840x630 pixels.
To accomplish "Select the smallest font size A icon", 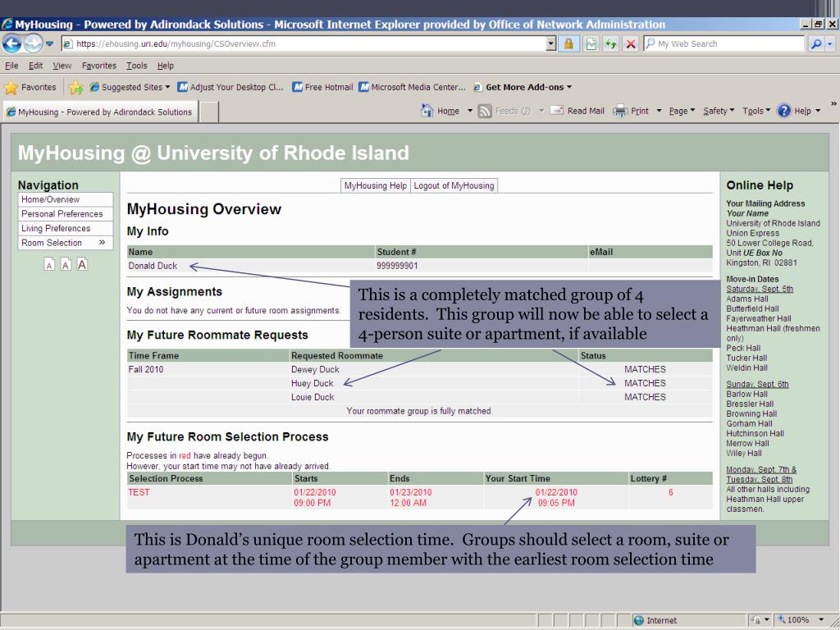I will [x=49, y=265].
